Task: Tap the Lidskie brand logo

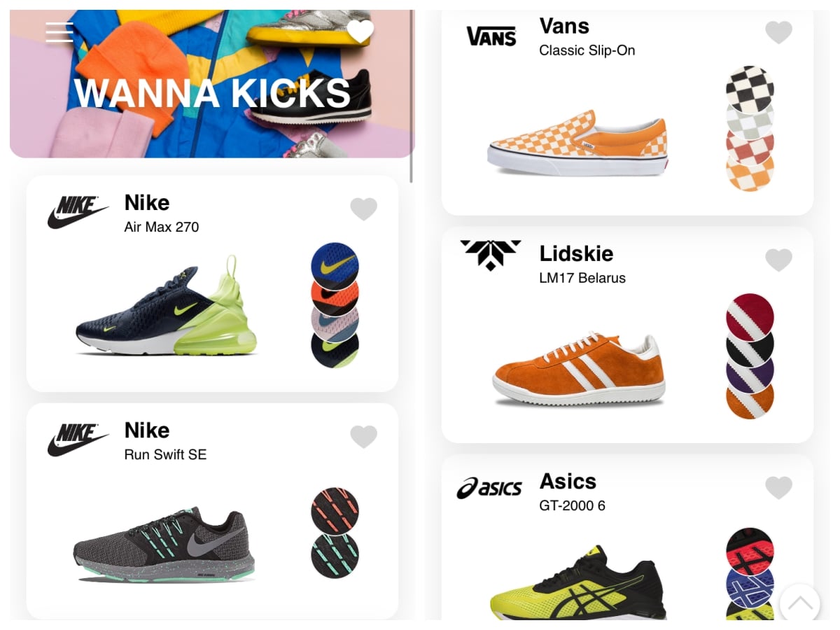Action: 491,255
